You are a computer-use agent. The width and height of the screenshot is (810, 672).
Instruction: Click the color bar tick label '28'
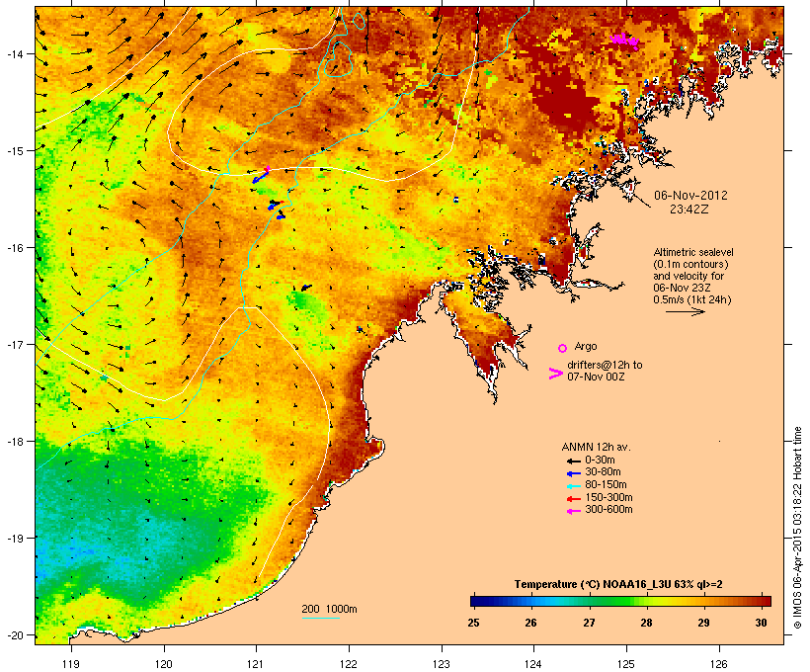coord(646,623)
